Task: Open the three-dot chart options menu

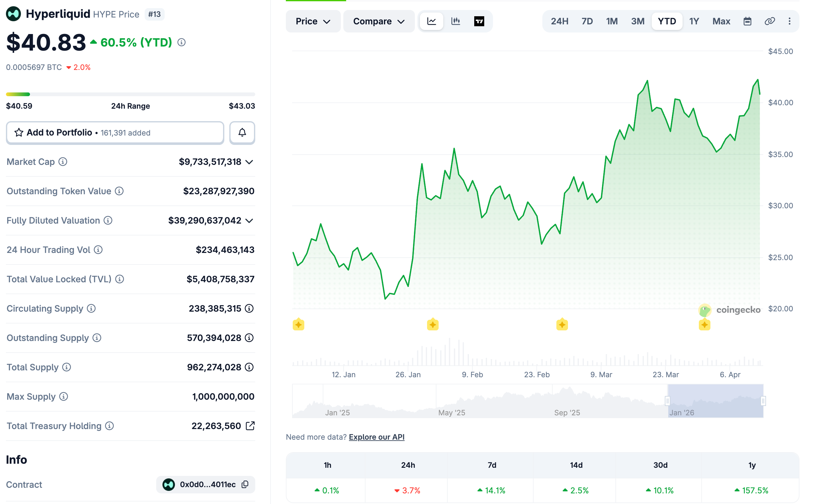Action: [789, 21]
